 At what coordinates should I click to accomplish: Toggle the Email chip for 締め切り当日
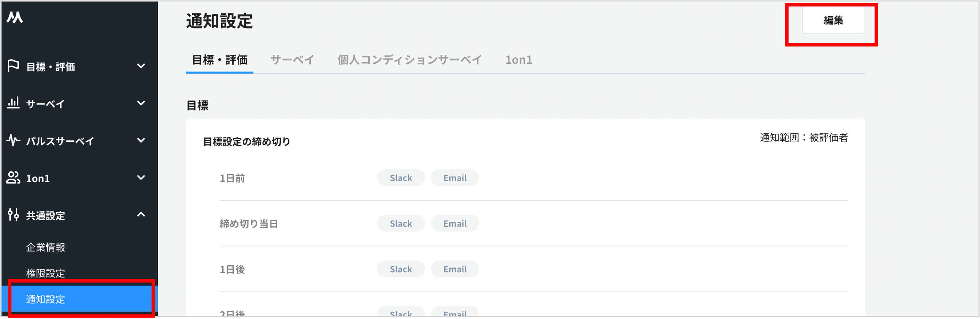pyautogui.click(x=455, y=224)
